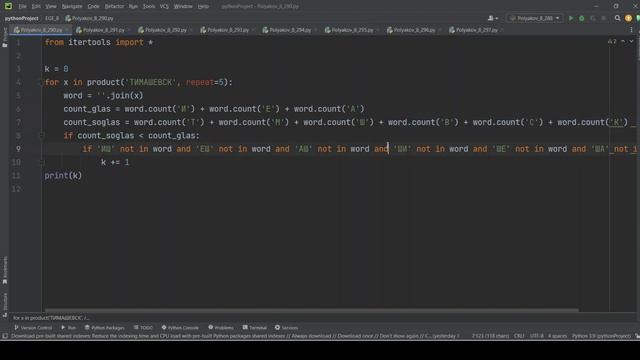Click the EGE_8 folder breadcrumb

52,18
